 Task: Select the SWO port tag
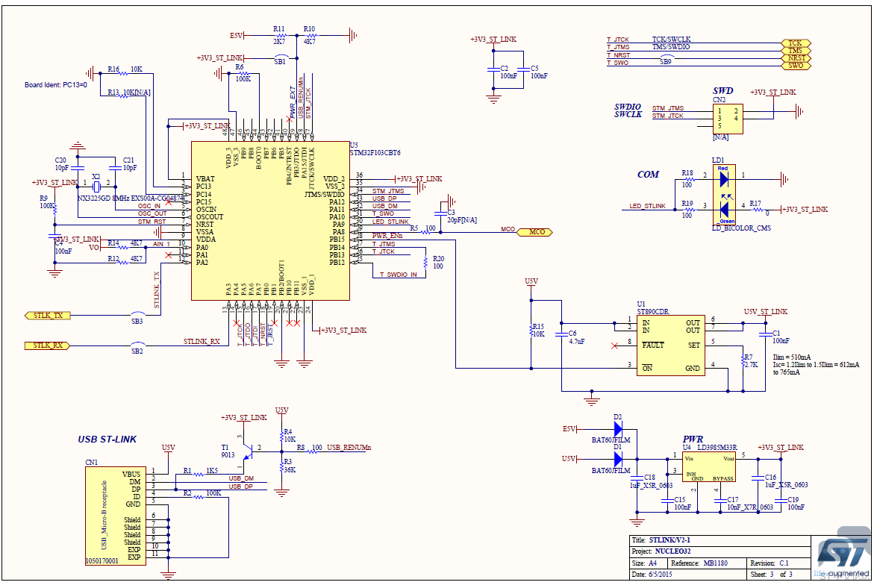tap(795, 66)
